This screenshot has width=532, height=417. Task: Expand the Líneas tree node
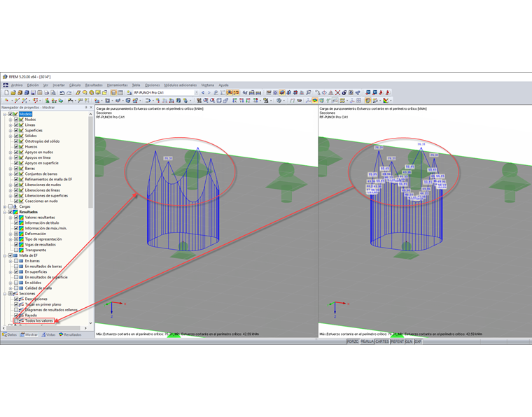[x=10, y=125]
